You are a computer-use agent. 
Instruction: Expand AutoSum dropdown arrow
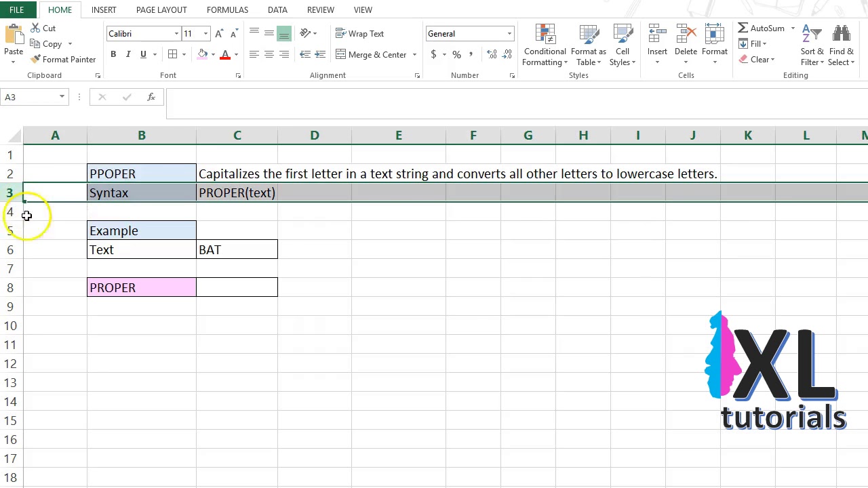pos(792,28)
